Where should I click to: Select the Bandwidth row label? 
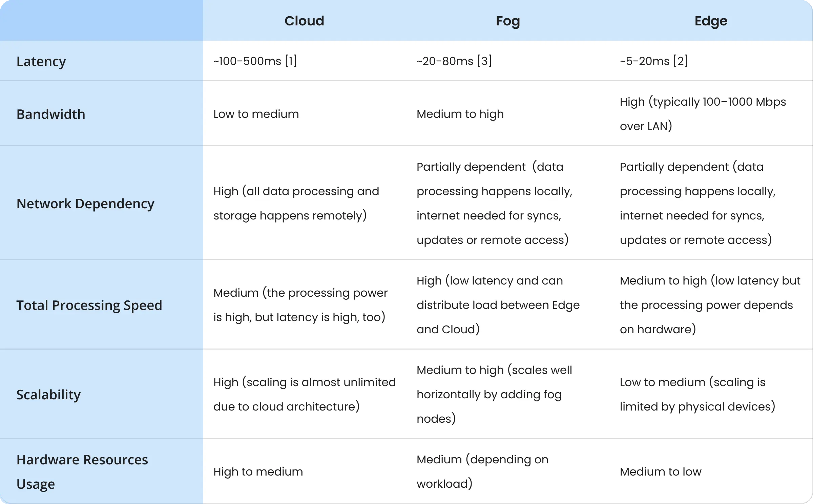coord(51,114)
